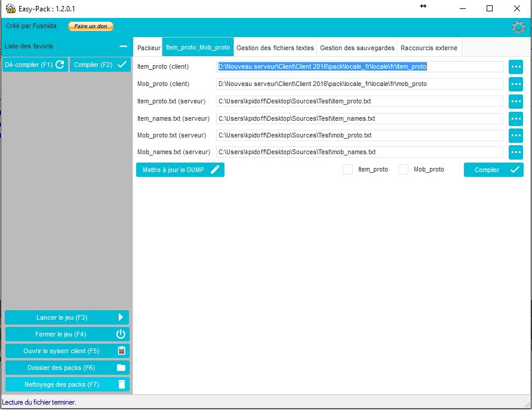Open Dossier des packs (F6)

click(x=67, y=368)
